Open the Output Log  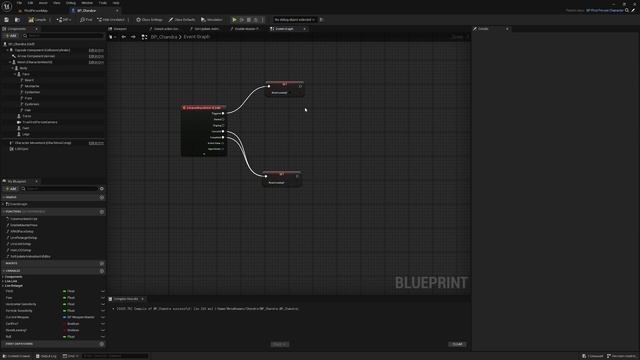(46, 356)
